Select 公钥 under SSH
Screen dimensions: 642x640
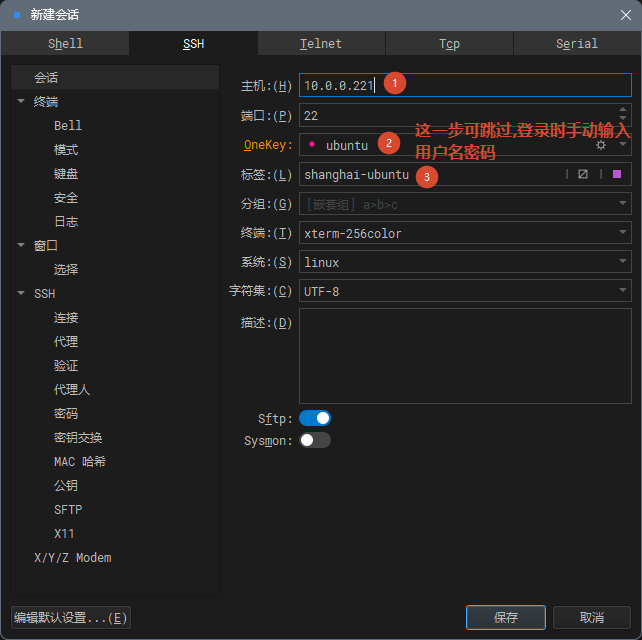66,486
